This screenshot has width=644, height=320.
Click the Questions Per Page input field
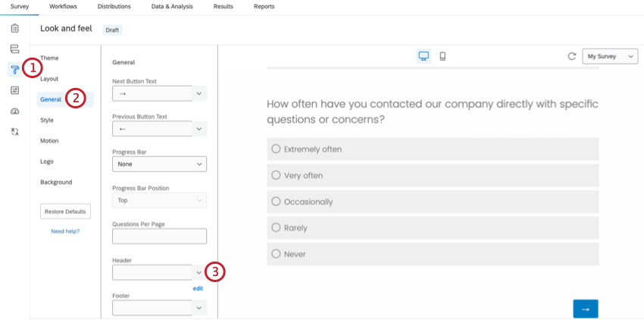(159, 236)
